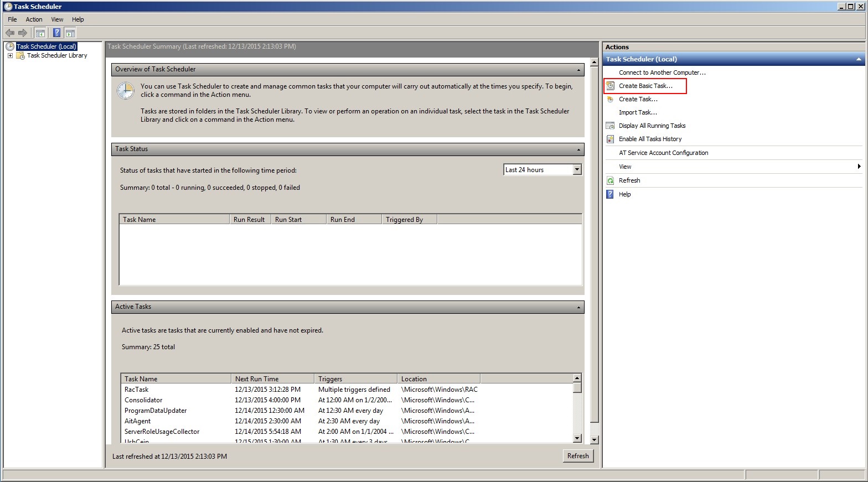868x482 pixels.
Task: Click the Display All Running Tasks icon
Action: [x=610, y=126]
